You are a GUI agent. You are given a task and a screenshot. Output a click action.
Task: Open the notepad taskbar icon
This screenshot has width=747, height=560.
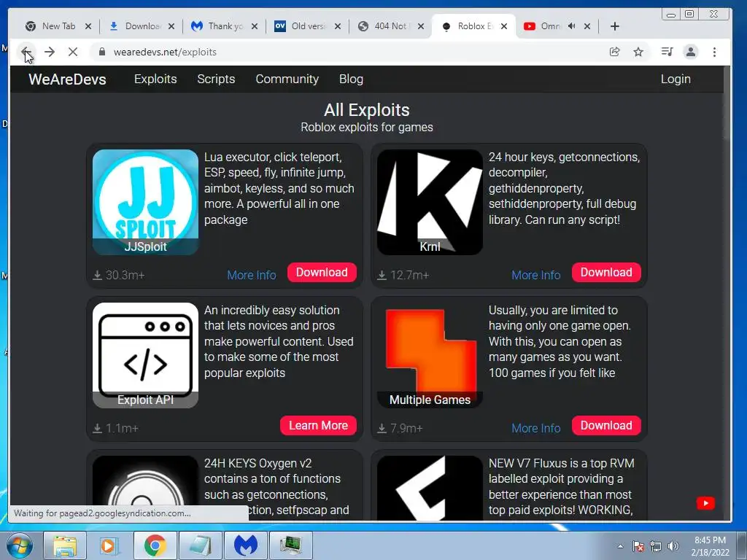click(x=200, y=545)
